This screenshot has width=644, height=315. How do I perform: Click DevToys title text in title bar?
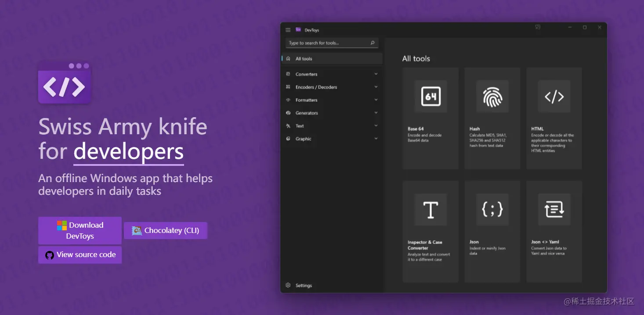coord(312,30)
